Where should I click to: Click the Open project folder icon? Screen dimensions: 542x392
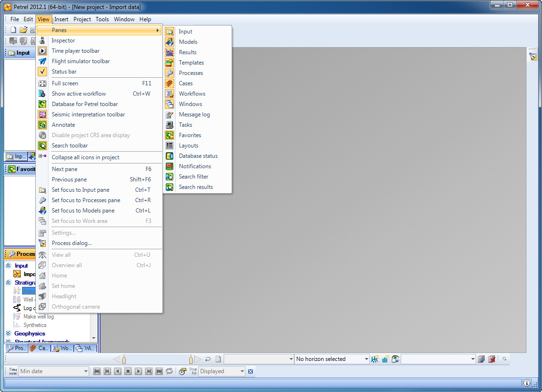pos(23,30)
